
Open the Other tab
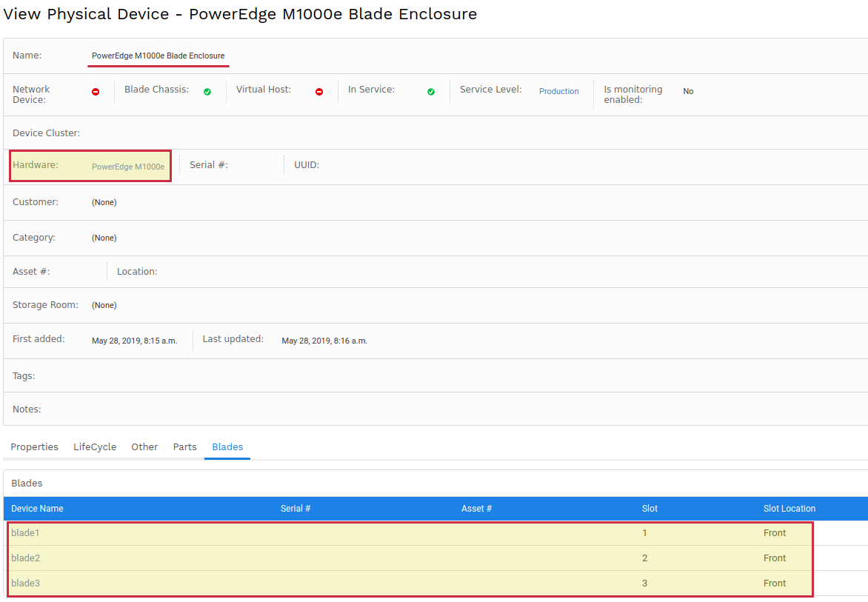click(144, 447)
